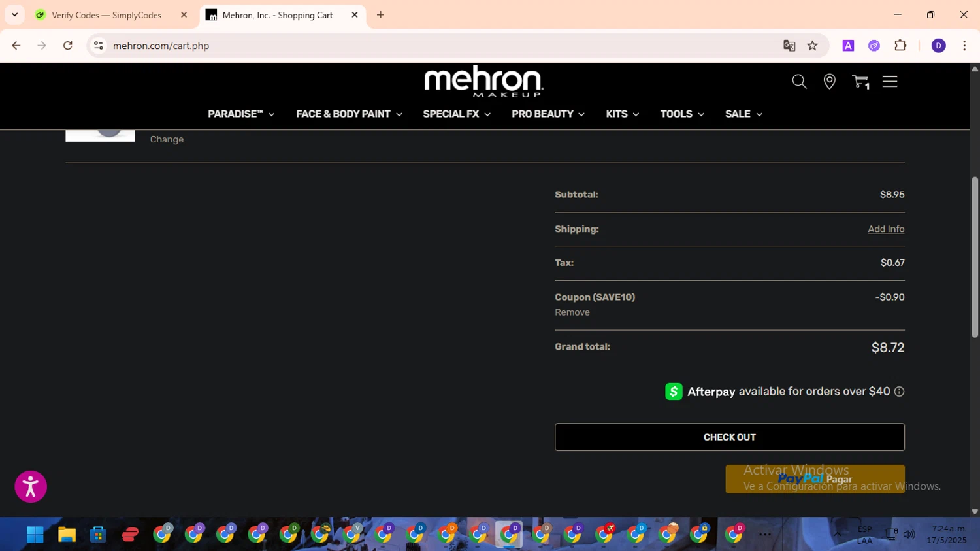Click the page vertical scrollbar
Viewport: 980px width, 551px height.
[x=974, y=256]
